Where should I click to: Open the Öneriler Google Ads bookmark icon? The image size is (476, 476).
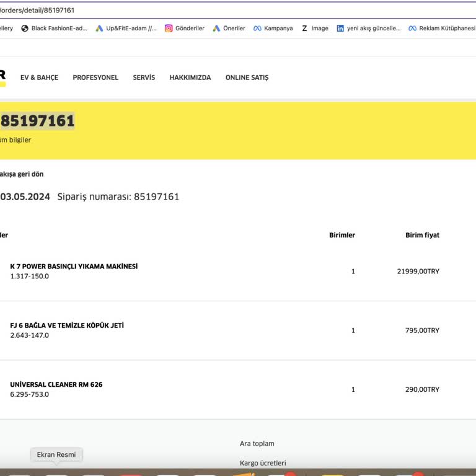click(x=216, y=29)
